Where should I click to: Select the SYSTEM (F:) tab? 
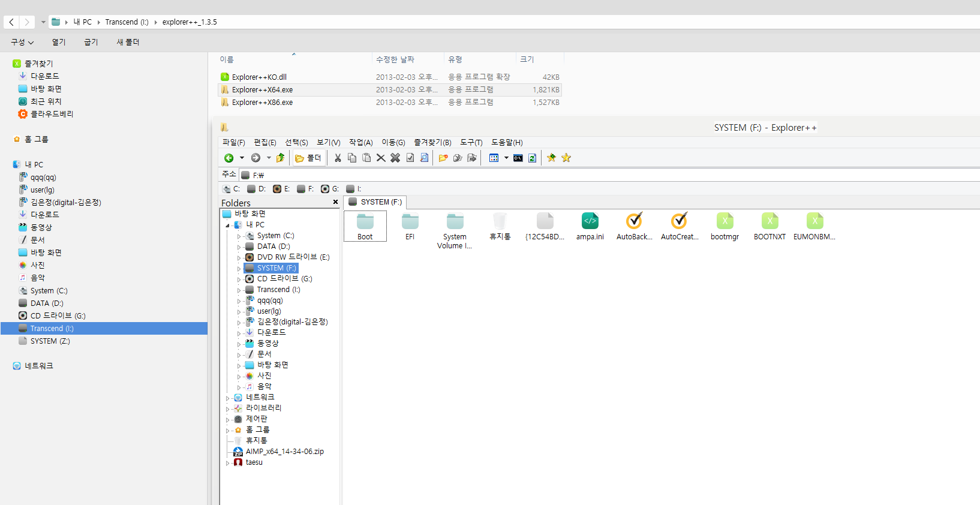coord(375,202)
